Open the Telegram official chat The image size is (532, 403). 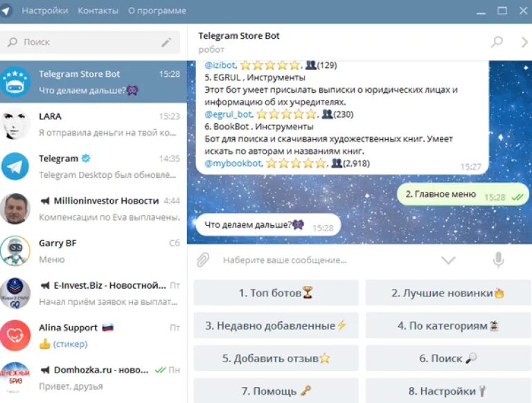94,166
